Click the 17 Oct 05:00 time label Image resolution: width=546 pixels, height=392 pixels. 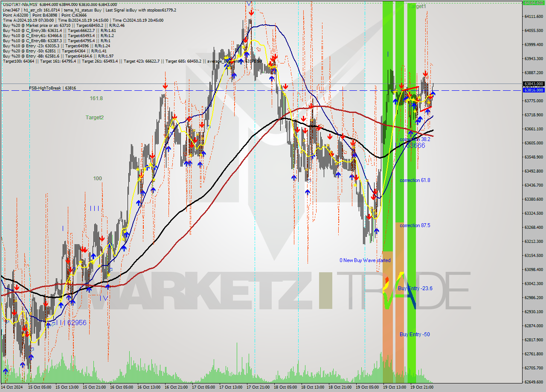pyautogui.click(x=203, y=387)
